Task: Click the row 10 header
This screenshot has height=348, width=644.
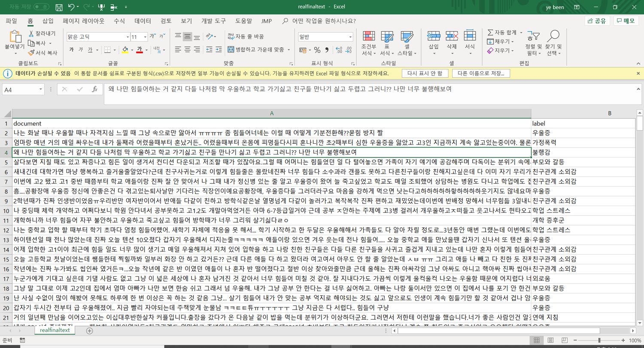Action: (x=6, y=210)
